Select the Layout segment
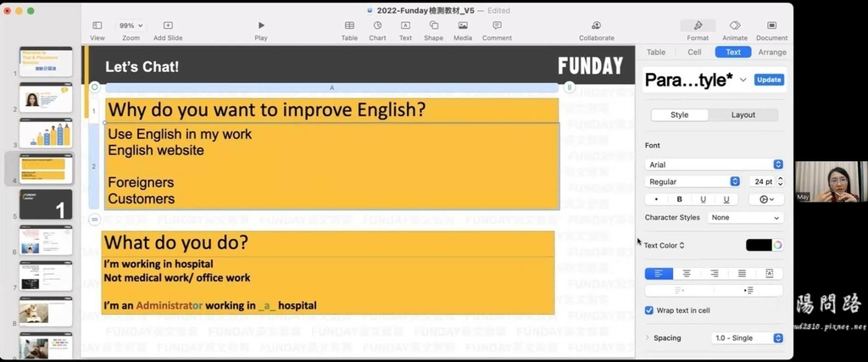 (743, 115)
